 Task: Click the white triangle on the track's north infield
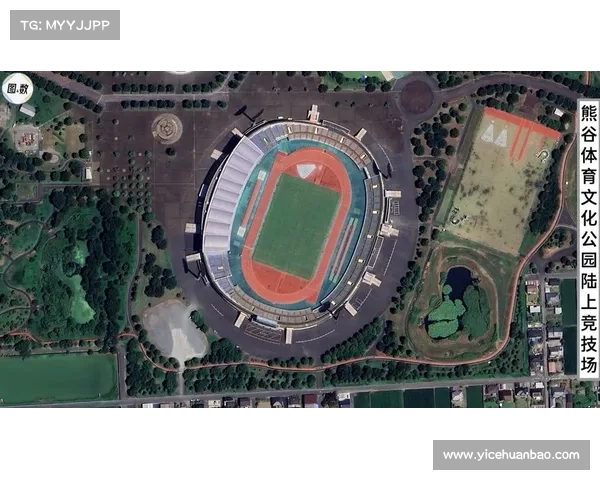click(x=307, y=170)
